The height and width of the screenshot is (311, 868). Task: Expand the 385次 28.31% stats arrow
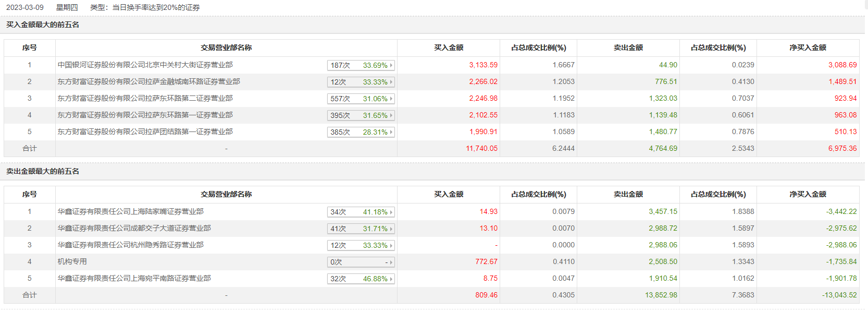(x=391, y=132)
